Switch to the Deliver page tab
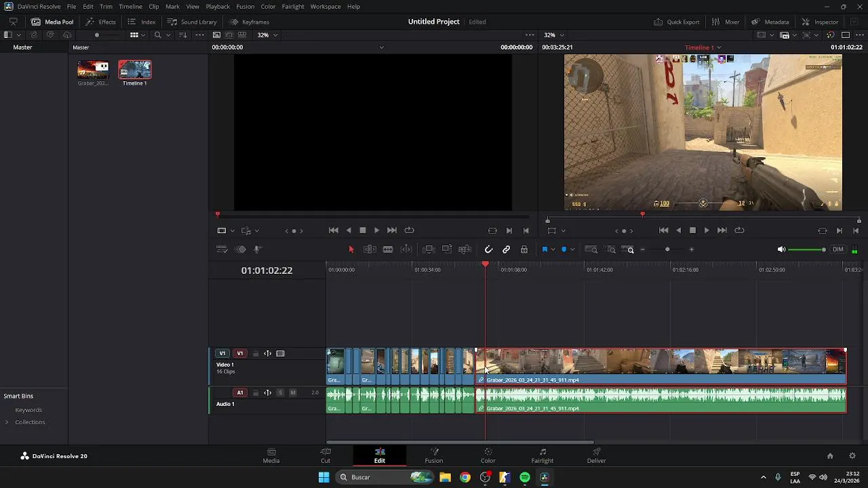868x488 pixels. pyautogui.click(x=597, y=455)
